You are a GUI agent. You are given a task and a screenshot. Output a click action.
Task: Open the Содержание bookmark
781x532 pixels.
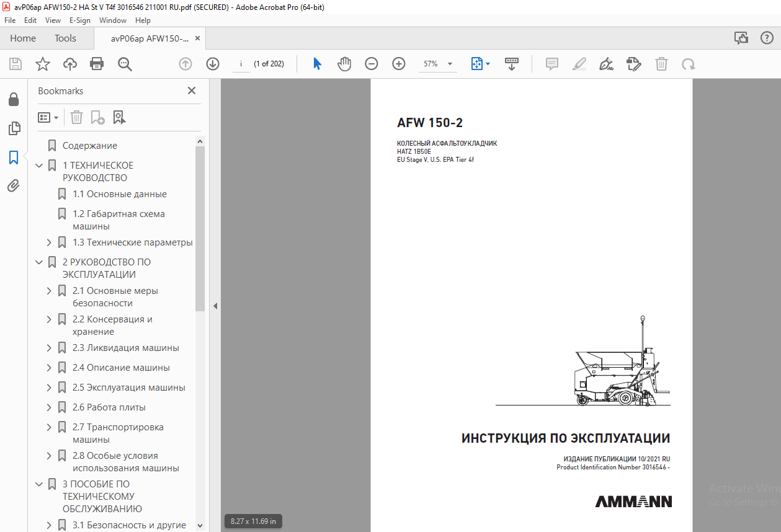click(90, 146)
